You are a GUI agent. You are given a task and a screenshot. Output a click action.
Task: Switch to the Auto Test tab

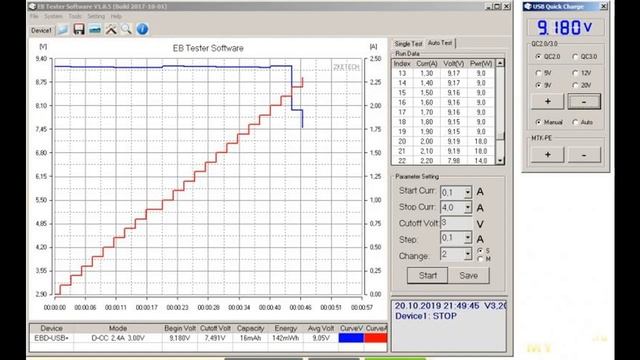coord(440,42)
